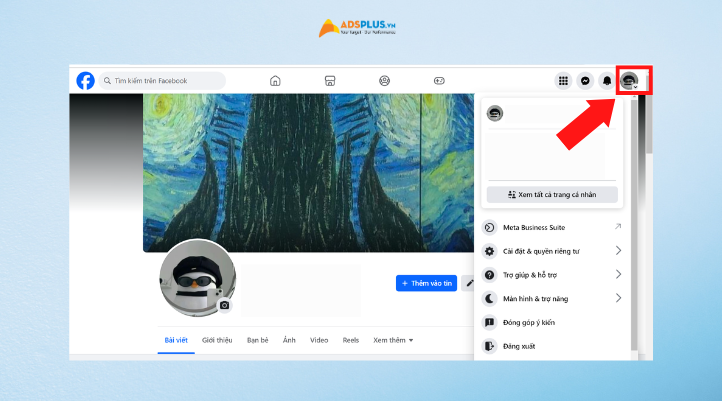Open the apps grid menu icon
The height and width of the screenshot is (401, 722).
pyautogui.click(x=563, y=81)
